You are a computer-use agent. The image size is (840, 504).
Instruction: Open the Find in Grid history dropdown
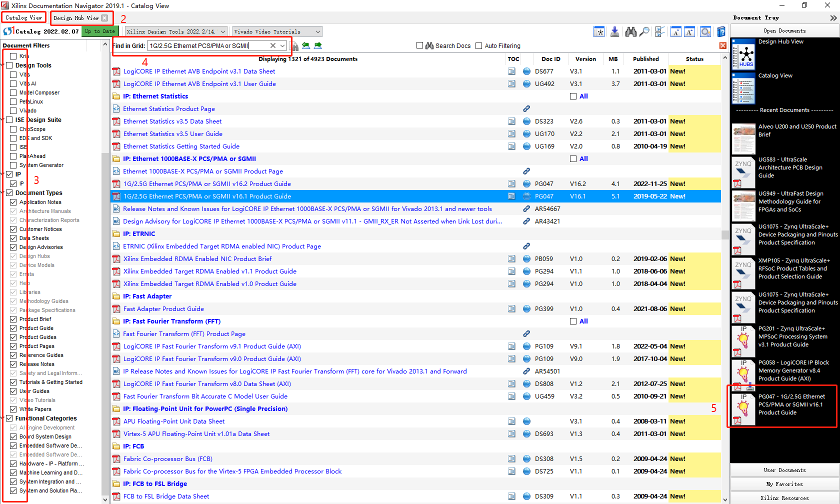(283, 45)
